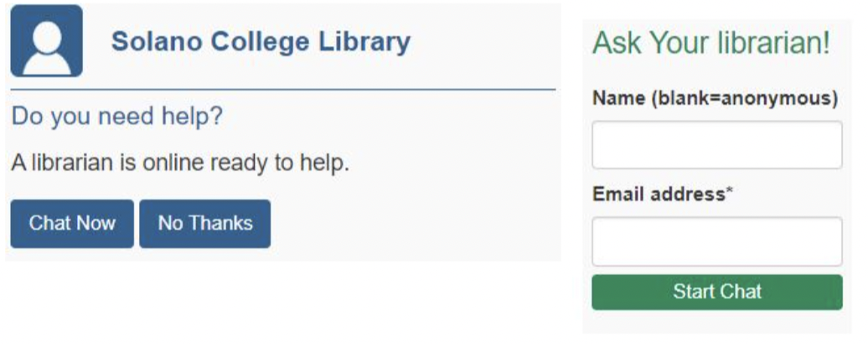Click the librarian avatar icon
This screenshot has height=344, width=868.
(46, 41)
